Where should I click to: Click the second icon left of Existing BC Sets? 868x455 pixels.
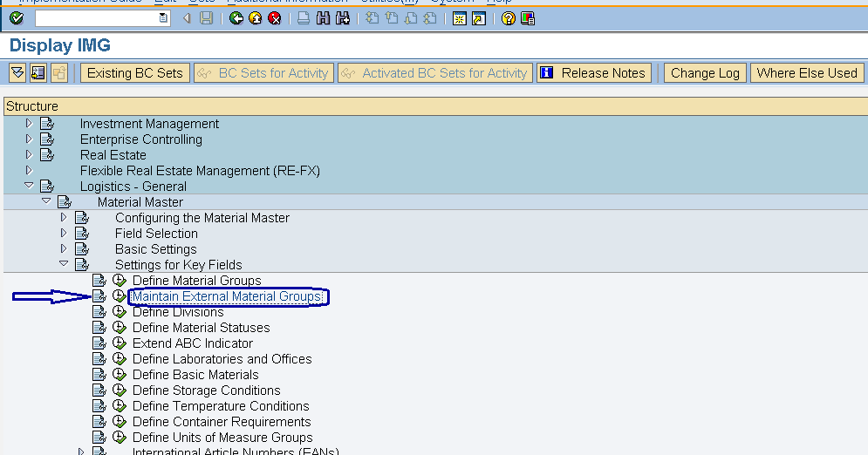(x=38, y=73)
